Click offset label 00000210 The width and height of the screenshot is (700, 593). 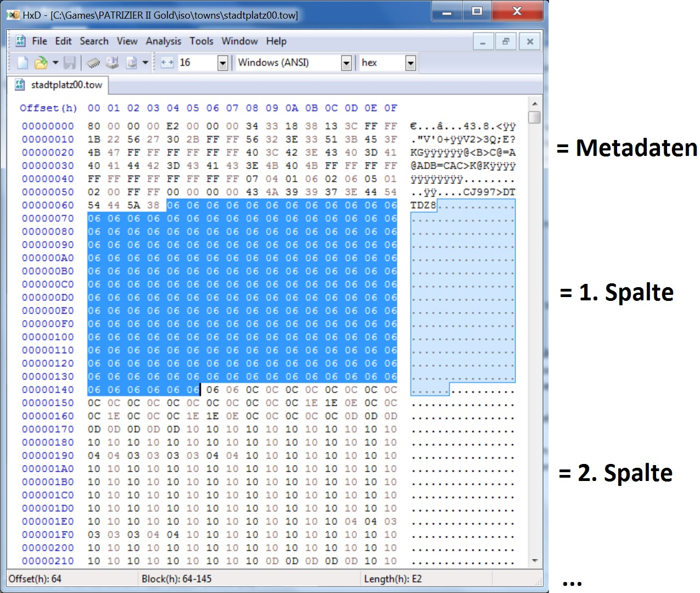(x=48, y=561)
